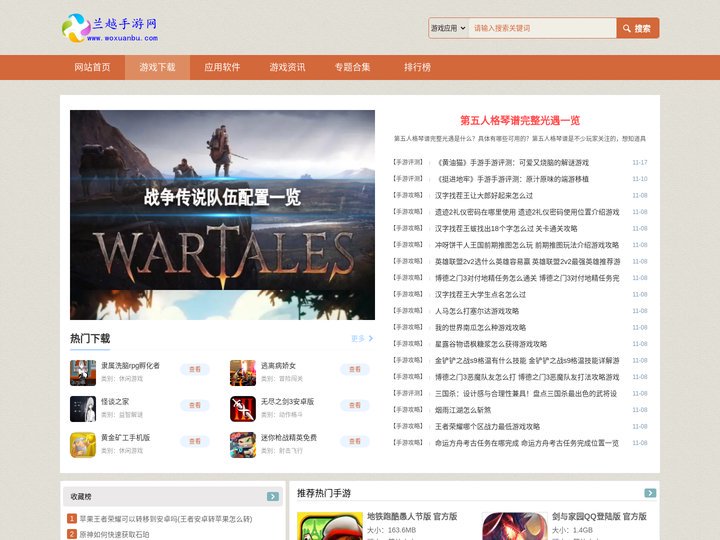Open article 金铲铲之战s9格温有什么技能
This screenshot has width=720, height=540.
[x=527, y=361]
